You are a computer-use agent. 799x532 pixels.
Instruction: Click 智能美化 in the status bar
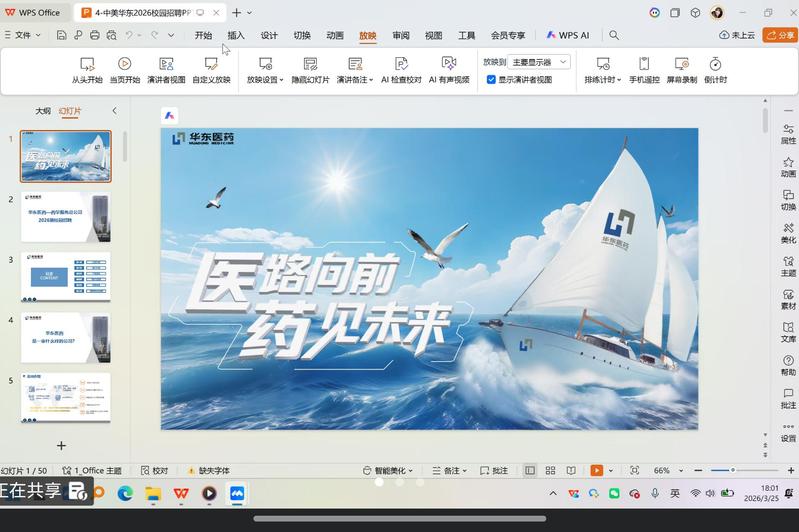389,470
